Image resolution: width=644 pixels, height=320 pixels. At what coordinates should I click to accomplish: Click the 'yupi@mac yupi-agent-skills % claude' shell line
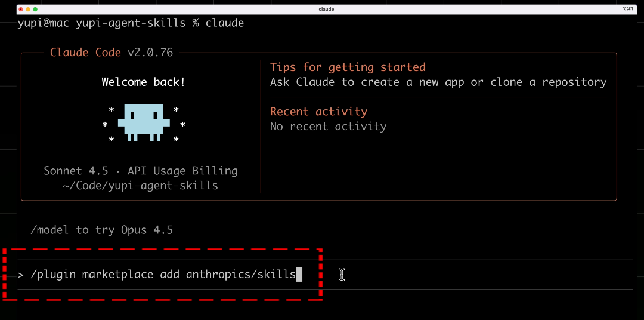pyautogui.click(x=131, y=23)
